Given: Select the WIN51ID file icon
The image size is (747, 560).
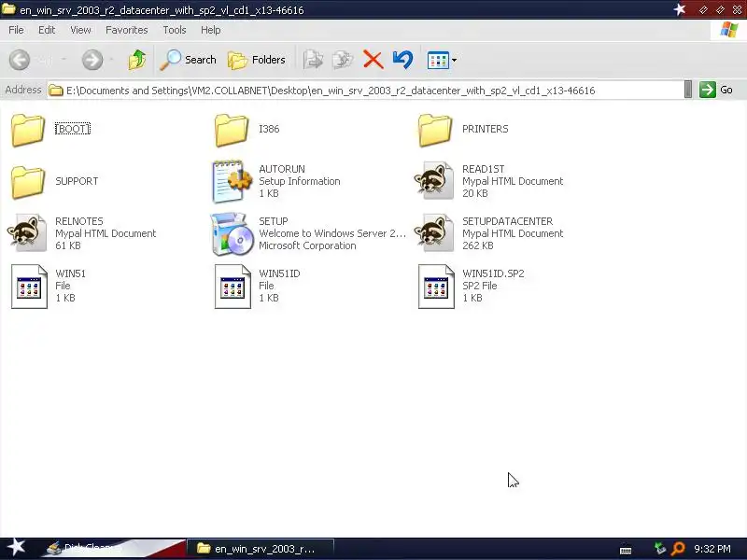Looking at the screenshot, I should click(x=233, y=287).
